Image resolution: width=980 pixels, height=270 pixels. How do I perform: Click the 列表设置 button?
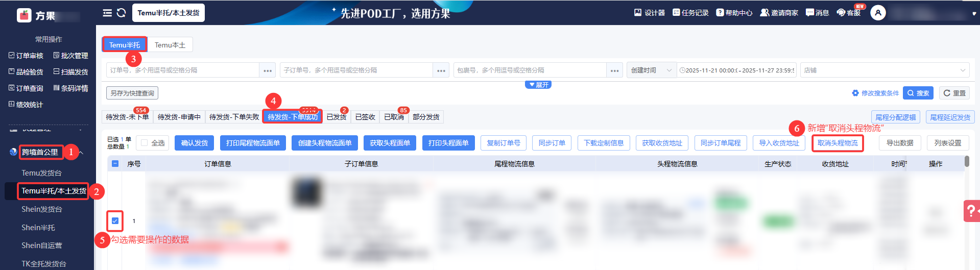pos(948,143)
